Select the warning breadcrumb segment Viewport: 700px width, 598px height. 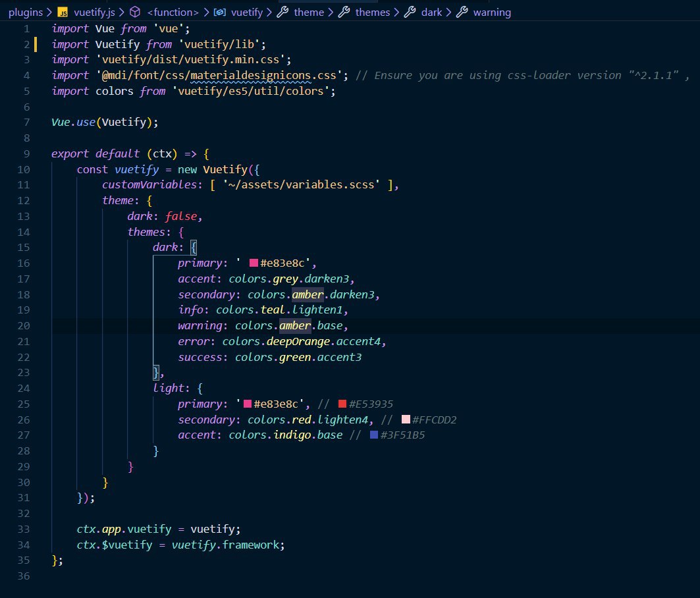[x=492, y=13]
